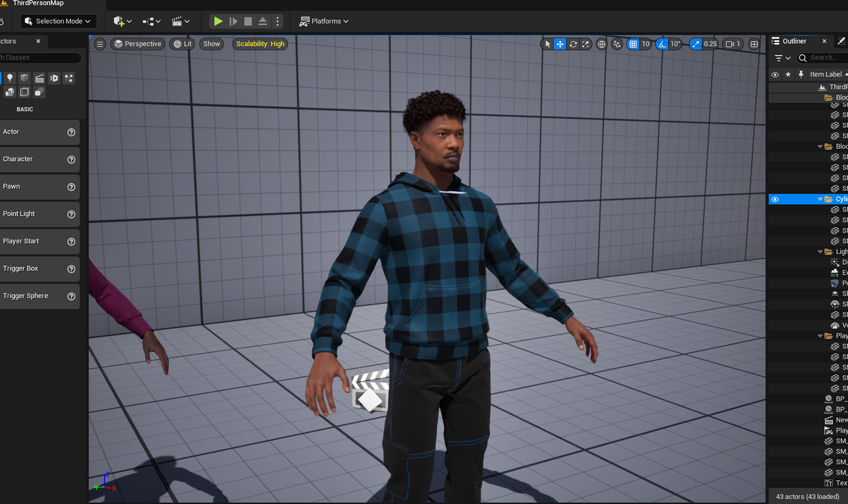Open play mode options three-dot menu
Image resolution: width=848 pixels, height=504 pixels.
click(x=278, y=21)
